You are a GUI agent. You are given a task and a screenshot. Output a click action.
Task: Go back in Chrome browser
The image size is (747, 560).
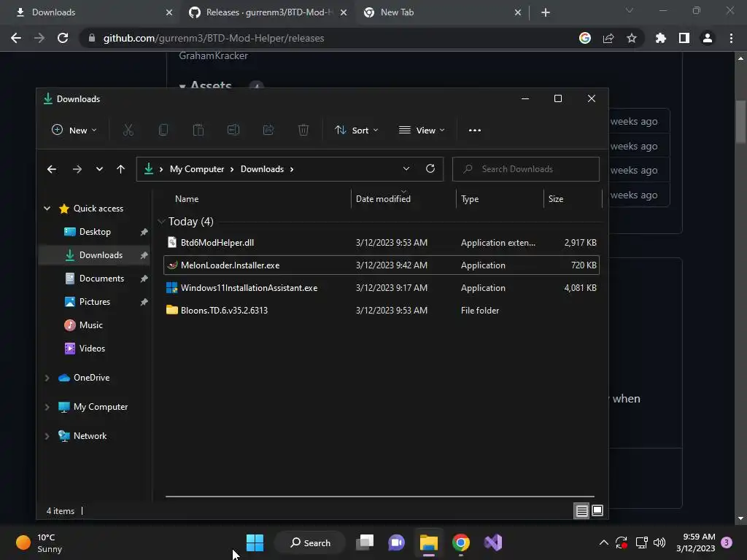pos(16,38)
